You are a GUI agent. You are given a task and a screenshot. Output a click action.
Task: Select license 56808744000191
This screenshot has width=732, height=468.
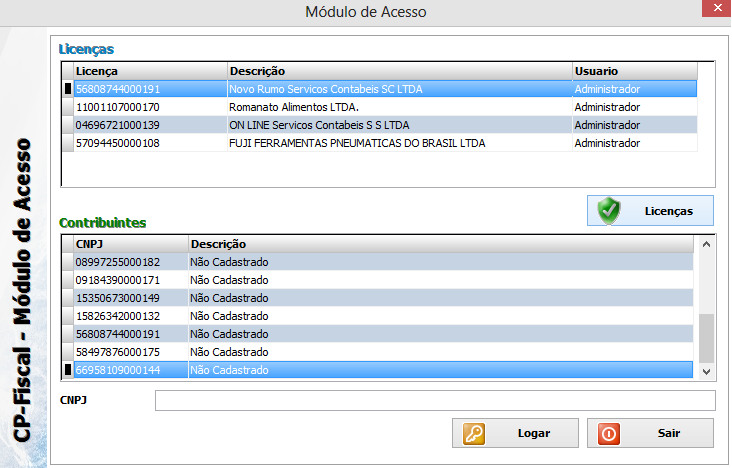[x=118, y=89]
